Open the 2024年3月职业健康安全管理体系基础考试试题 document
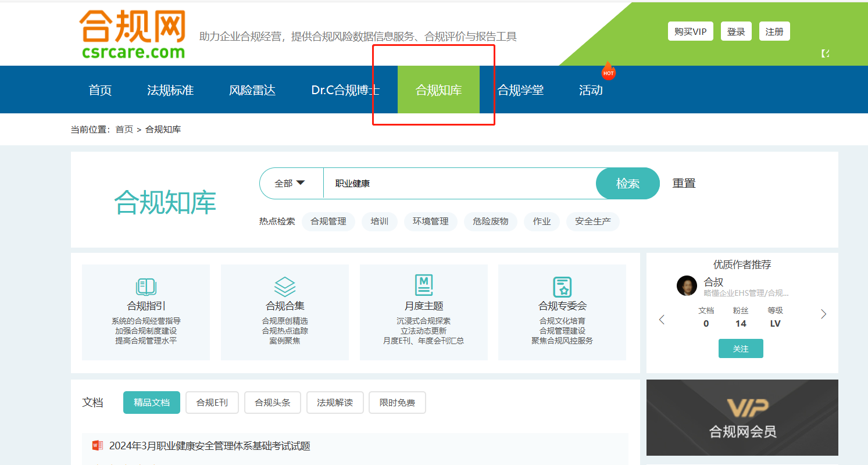868x465 pixels. coord(210,446)
